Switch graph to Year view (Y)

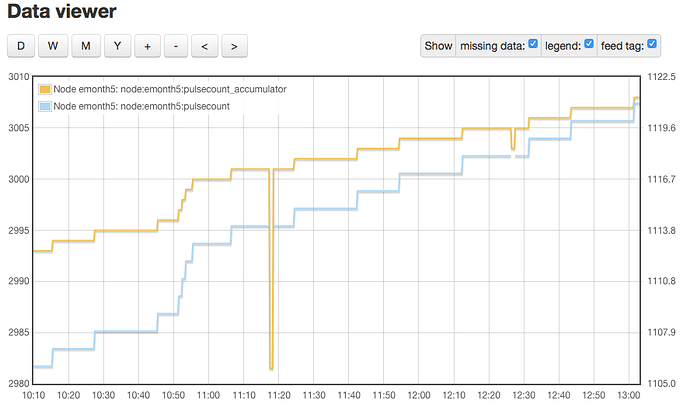(117, 46)
